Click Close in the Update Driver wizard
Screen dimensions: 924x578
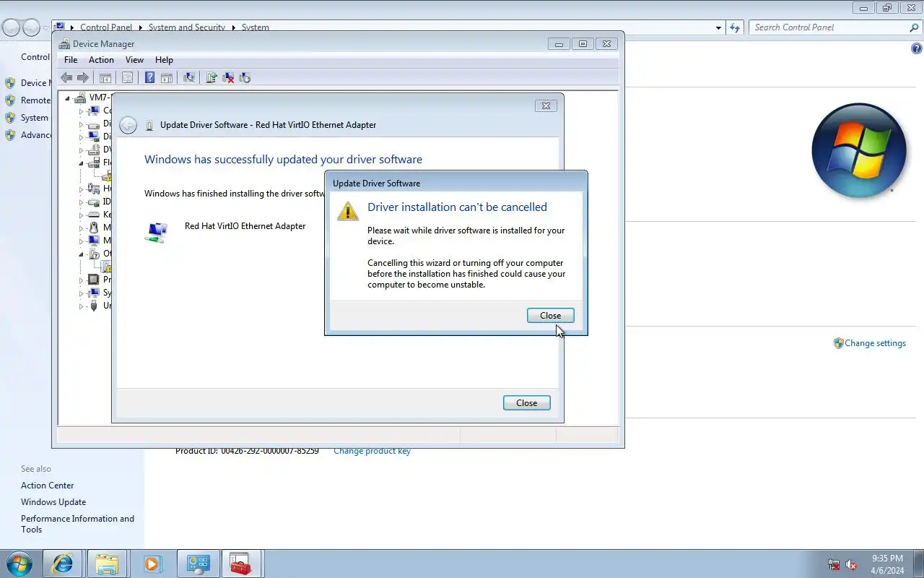coord(527,403)
